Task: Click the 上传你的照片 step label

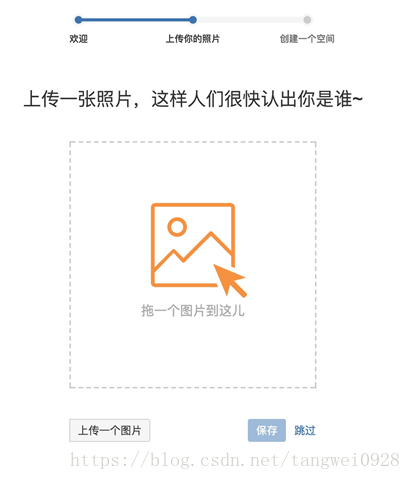Action: pos(193,39)
